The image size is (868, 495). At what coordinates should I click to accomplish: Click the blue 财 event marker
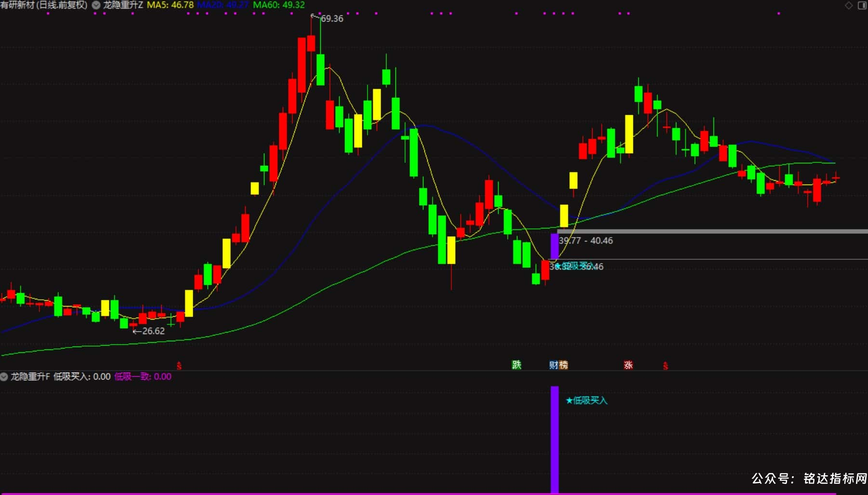click(554, 365)
